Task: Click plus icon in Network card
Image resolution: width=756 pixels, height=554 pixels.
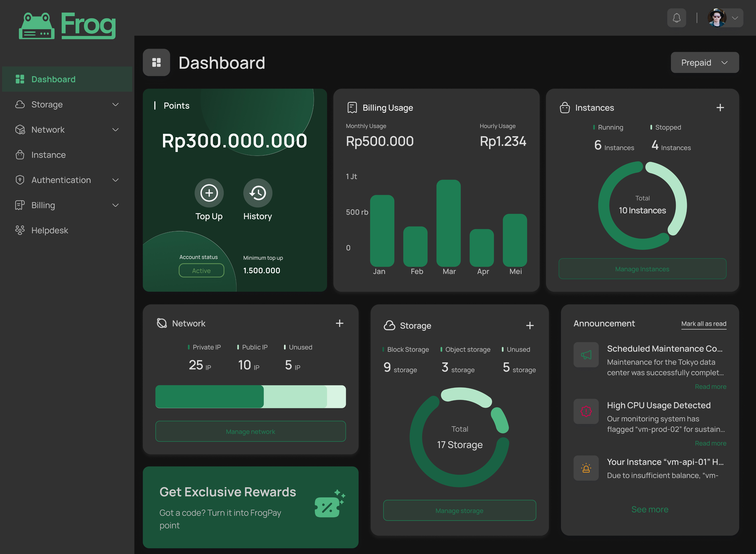Action: point(339,323)
